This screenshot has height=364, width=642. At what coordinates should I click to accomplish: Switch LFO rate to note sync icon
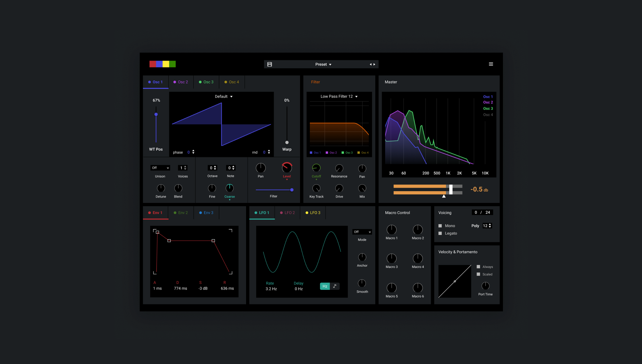click(335, 286)
